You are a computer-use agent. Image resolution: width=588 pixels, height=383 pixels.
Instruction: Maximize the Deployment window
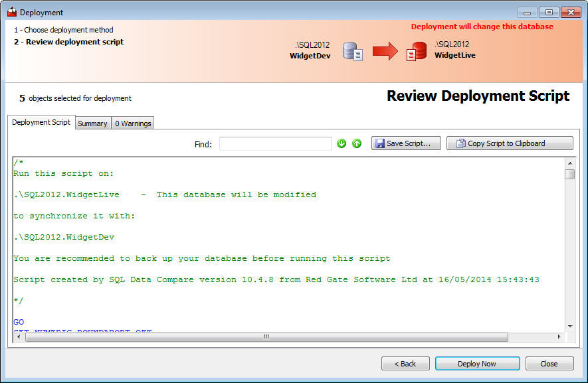tap(549, 12)
